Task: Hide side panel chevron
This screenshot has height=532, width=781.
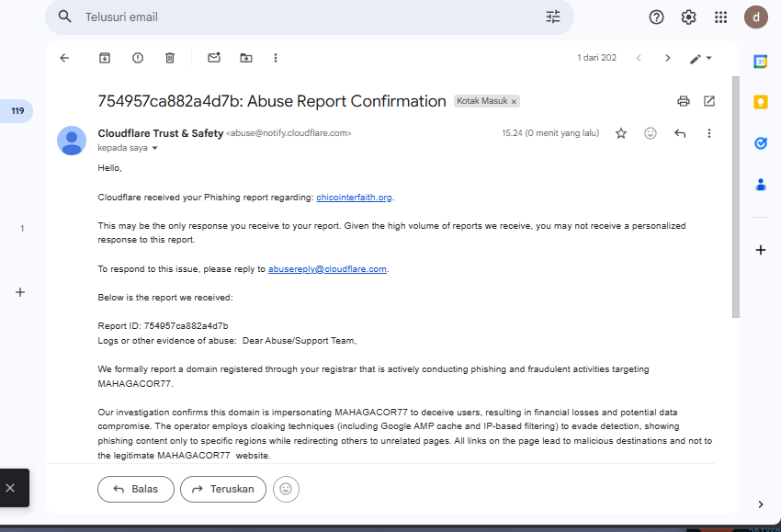Action: (761, 504)
